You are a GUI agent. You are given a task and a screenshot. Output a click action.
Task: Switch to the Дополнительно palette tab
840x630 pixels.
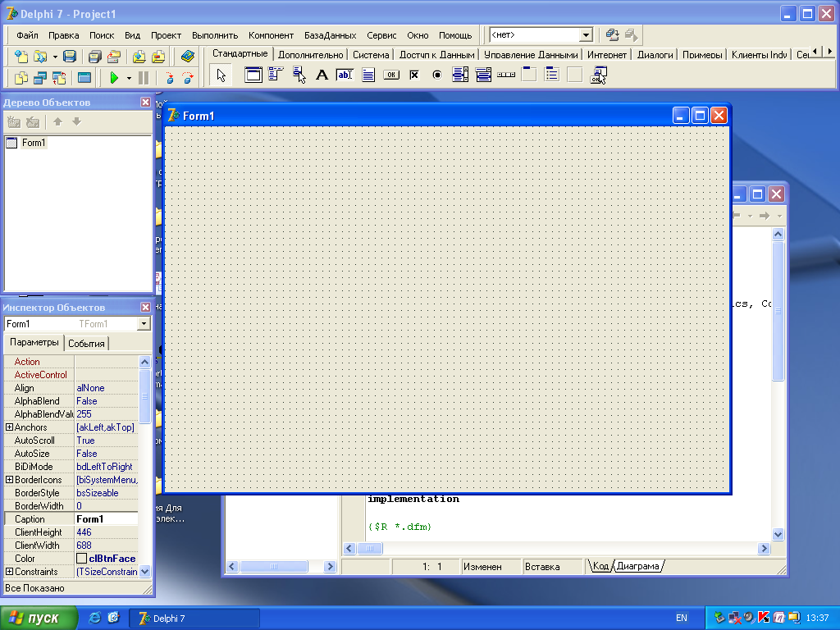tap(311, 55)
